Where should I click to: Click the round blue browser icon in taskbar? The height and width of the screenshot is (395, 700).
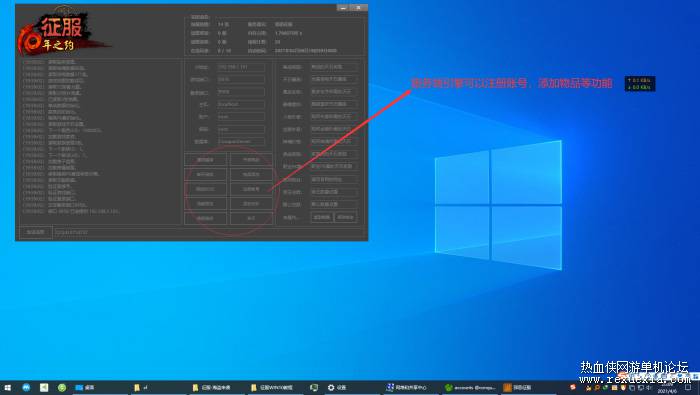point(26,388)
